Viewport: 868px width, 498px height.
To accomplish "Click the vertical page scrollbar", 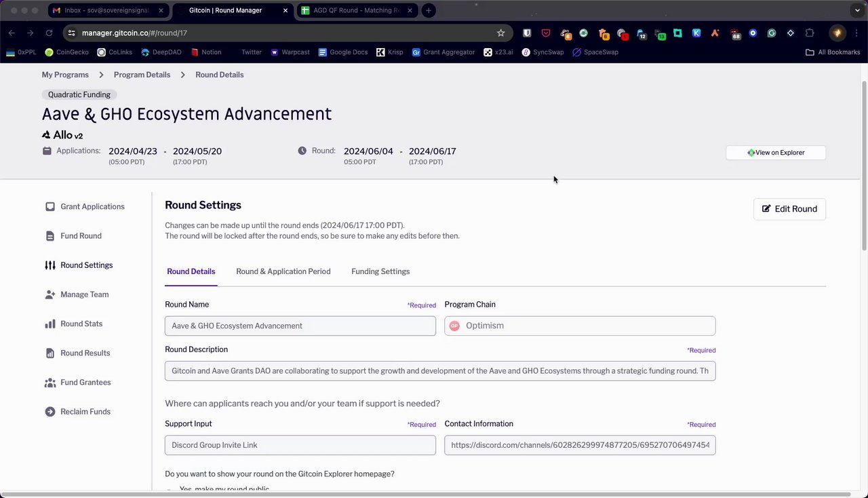I will (x=864, y=165).
